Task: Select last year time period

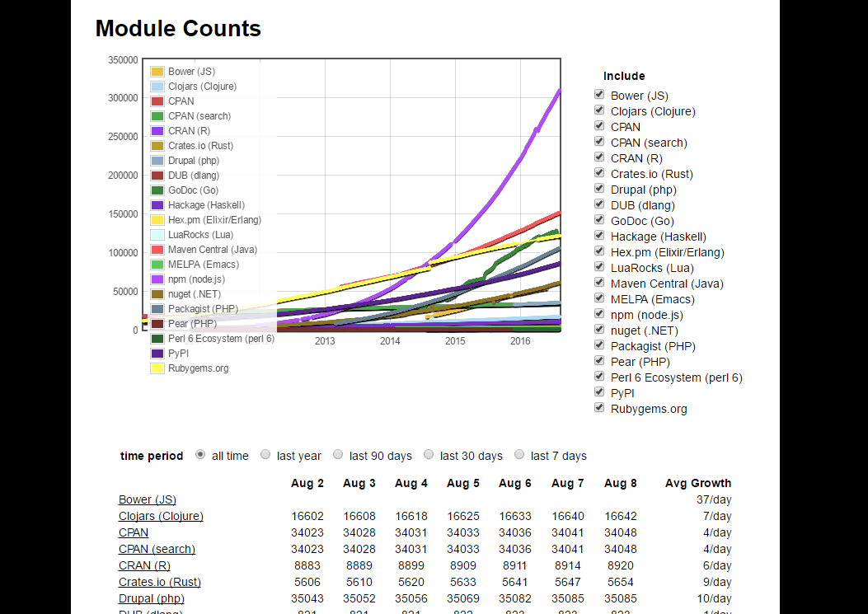Action: [265, 455]
